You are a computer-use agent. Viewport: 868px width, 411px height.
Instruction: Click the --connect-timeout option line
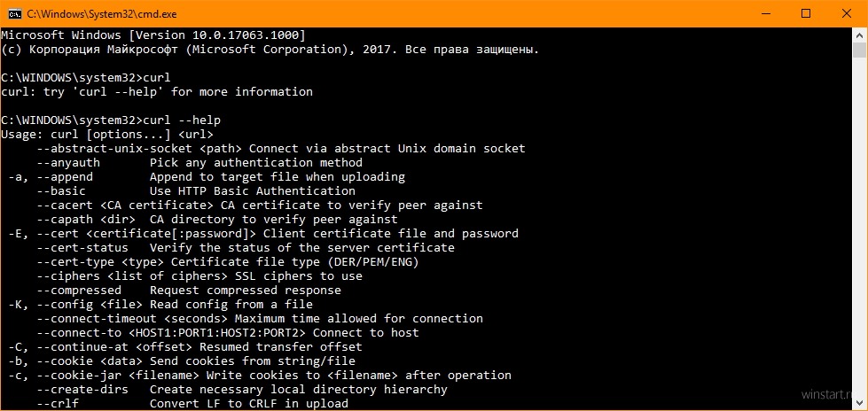pos(260,319)
